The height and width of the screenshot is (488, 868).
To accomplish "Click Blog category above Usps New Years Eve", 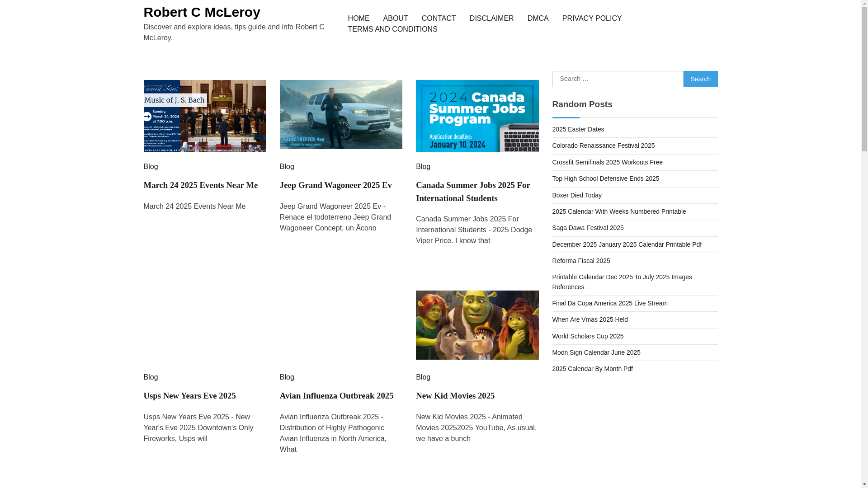I will [151, 377].
